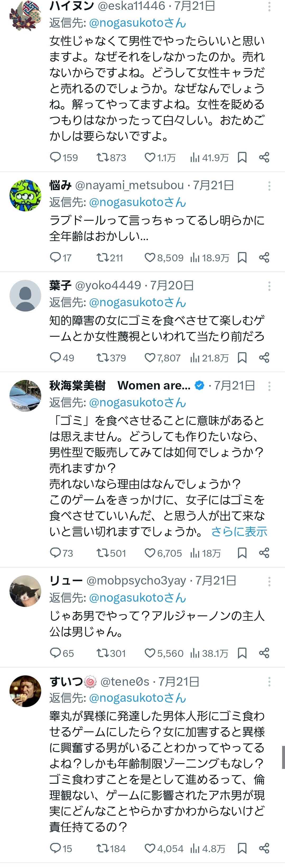Click the page scrollbar thumb
This screenshot has height=868, width=285.
click(283, 757)
